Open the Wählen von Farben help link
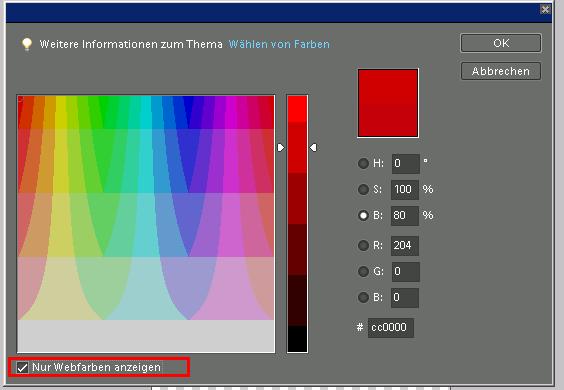This screenshot has width=564, height=390. (279, 44)
